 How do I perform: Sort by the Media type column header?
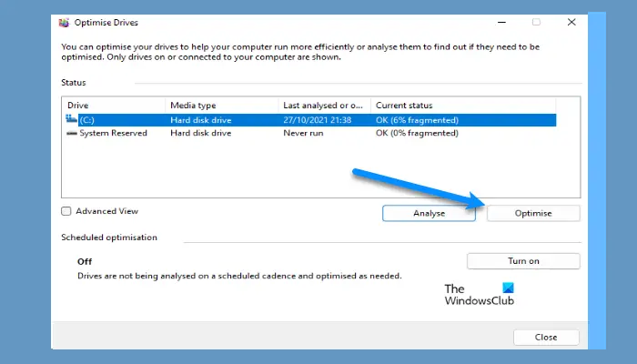222,106
